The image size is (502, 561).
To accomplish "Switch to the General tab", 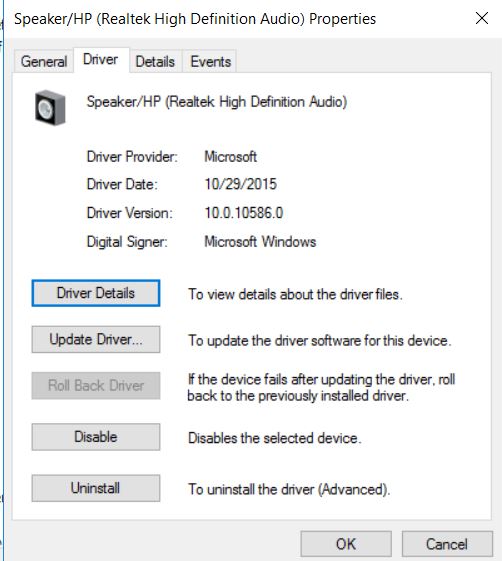I will click(44, 62).
